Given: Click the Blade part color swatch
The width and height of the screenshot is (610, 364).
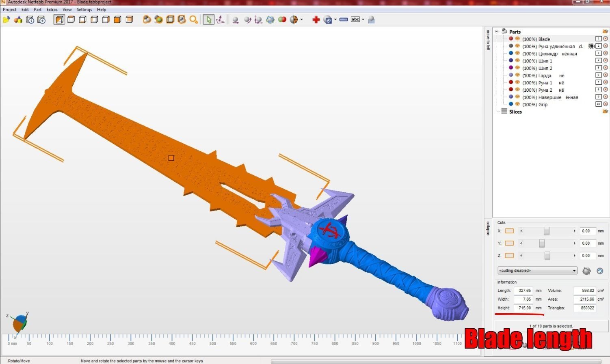Looking at the screenshot, I should 511,39.
